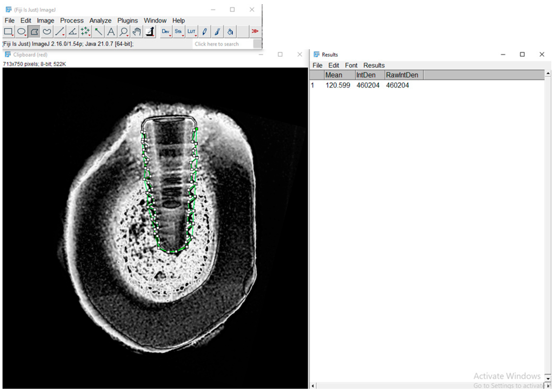Select the Text tool
The image size is (555, 392).
[x=111, y=31]
